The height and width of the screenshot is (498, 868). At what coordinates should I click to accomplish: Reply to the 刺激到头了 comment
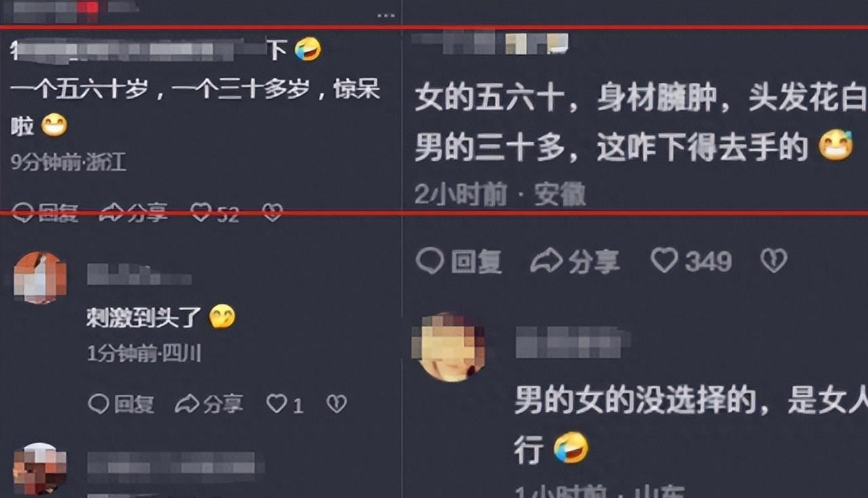121,405
